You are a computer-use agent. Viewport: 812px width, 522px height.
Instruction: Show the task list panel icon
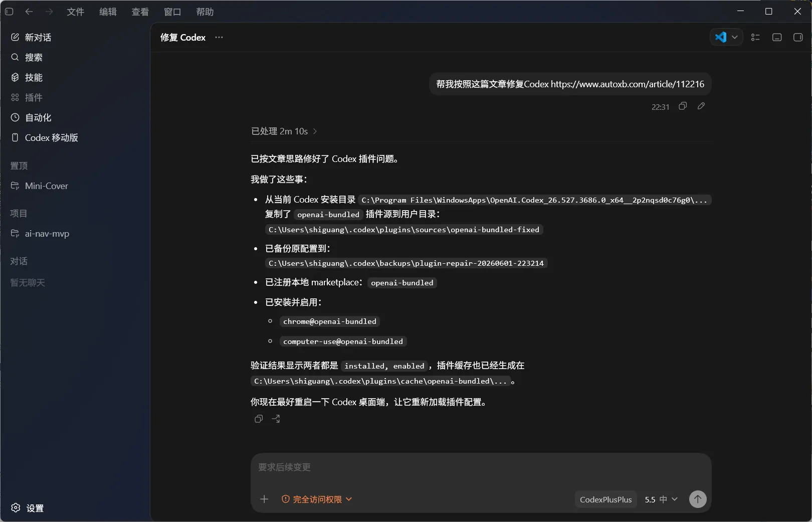[755, 37]
